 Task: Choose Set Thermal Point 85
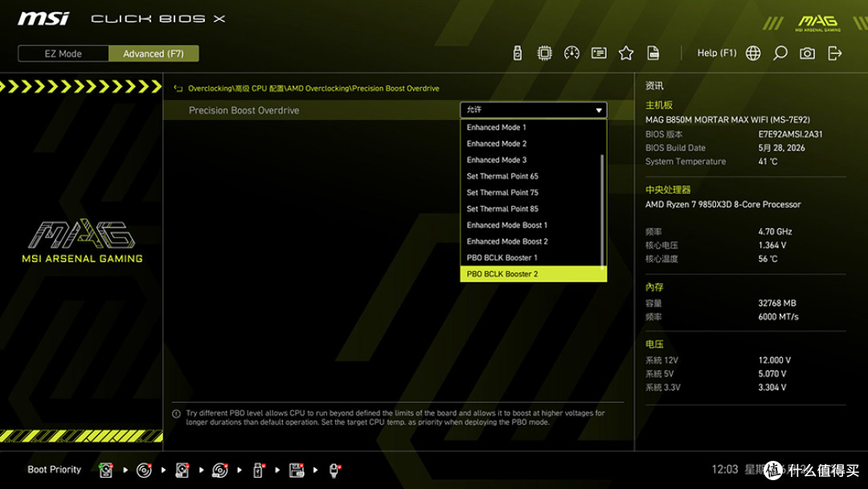[x=533, y=209]
